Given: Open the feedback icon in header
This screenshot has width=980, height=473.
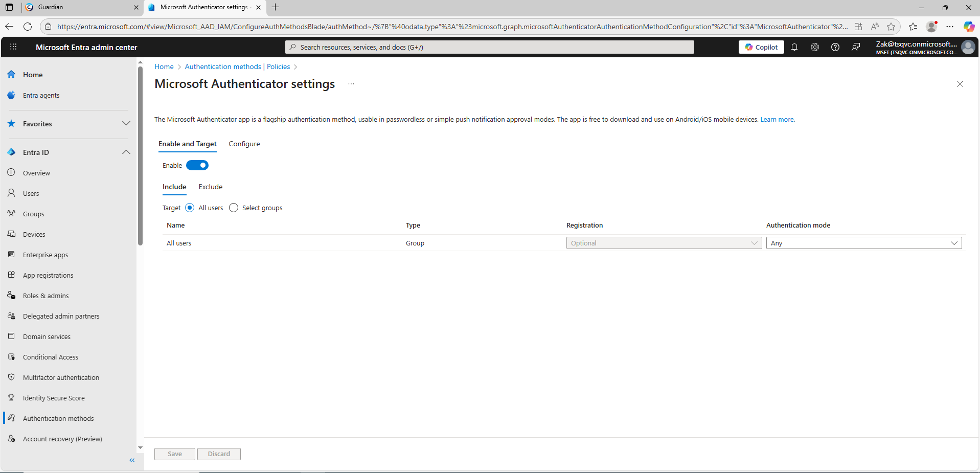Looking at the screenshot, I should tap(856, 47).
